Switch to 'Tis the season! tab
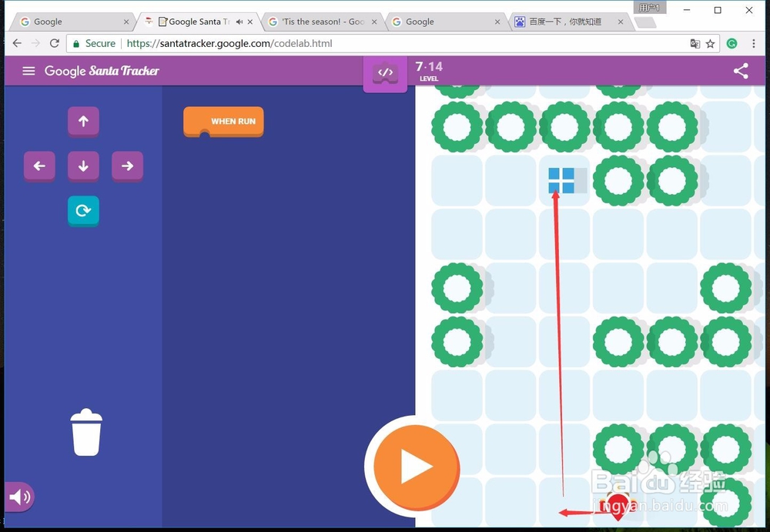Image resolution: width=770 pixels, height=532 pixels. pos(323,22)
